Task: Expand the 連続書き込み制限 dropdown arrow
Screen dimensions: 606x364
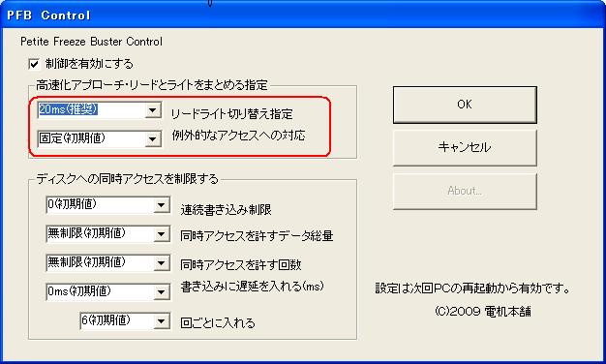Action: tap(161, 205)
